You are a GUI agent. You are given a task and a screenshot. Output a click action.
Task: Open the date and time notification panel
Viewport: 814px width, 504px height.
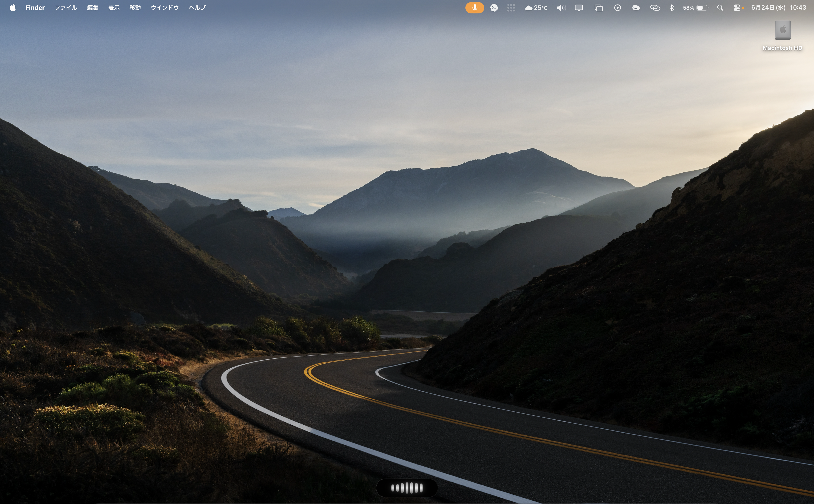pos(778,8)
